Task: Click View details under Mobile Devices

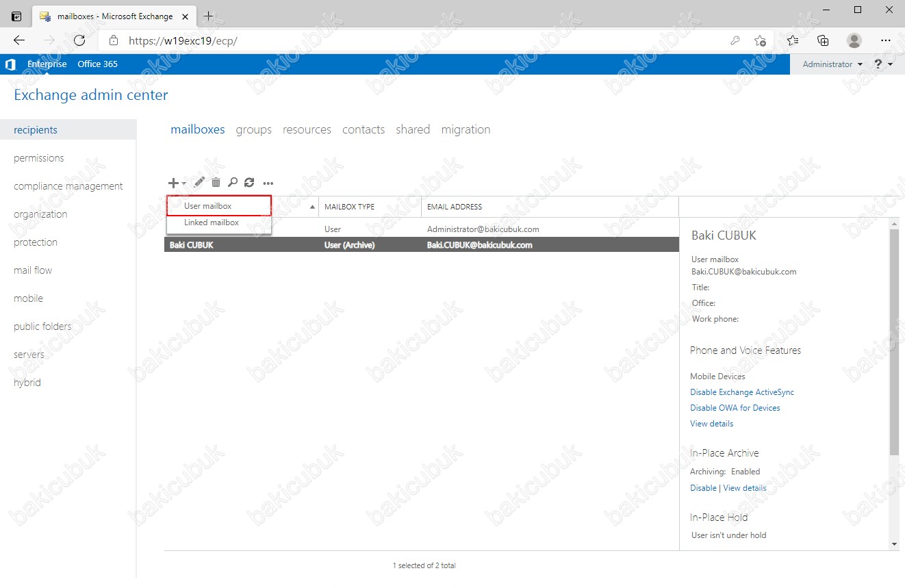Action: 711,424
